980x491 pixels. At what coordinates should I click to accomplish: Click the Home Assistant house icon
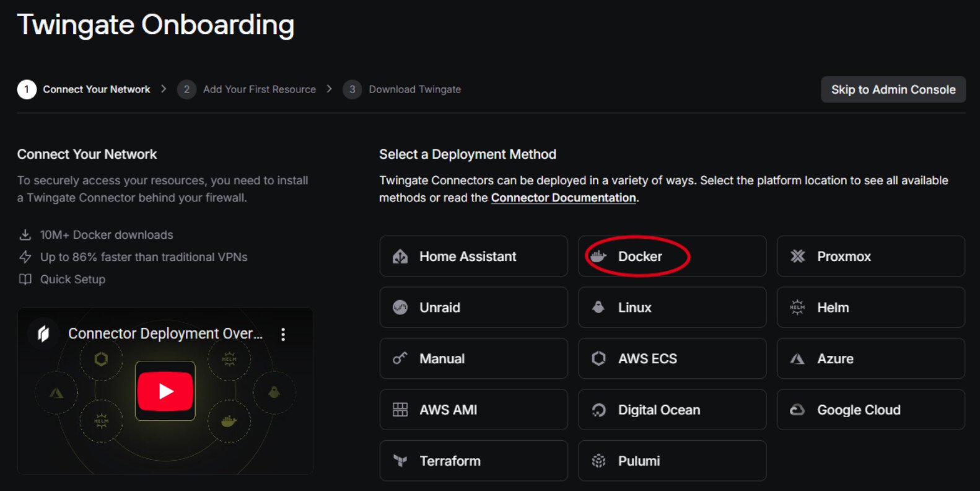(400, 256)
